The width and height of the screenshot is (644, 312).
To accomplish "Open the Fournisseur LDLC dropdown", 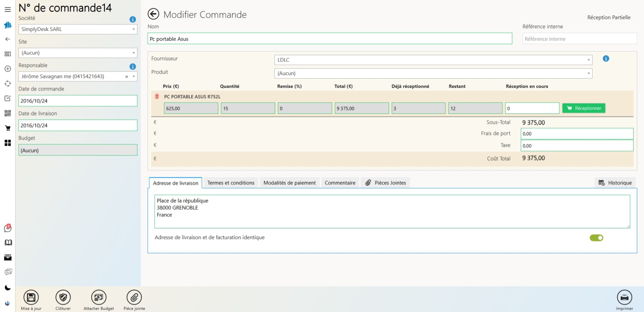I will click(589, 60).
